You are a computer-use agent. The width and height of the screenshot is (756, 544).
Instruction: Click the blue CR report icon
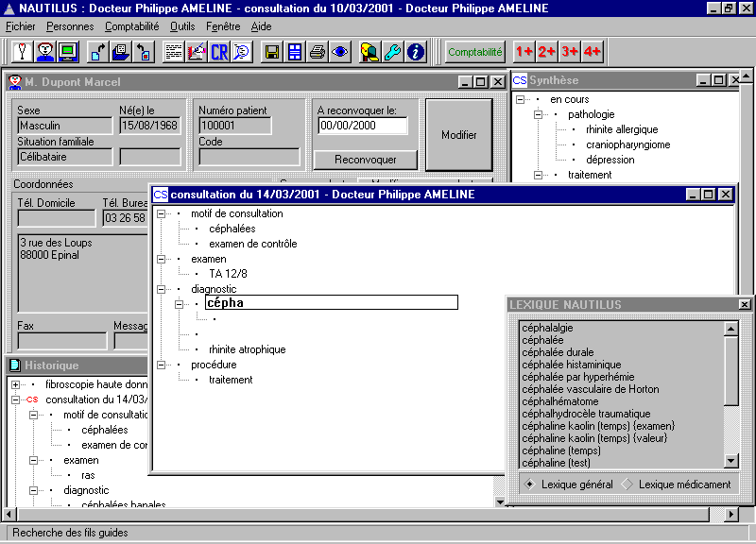[219, 52]
